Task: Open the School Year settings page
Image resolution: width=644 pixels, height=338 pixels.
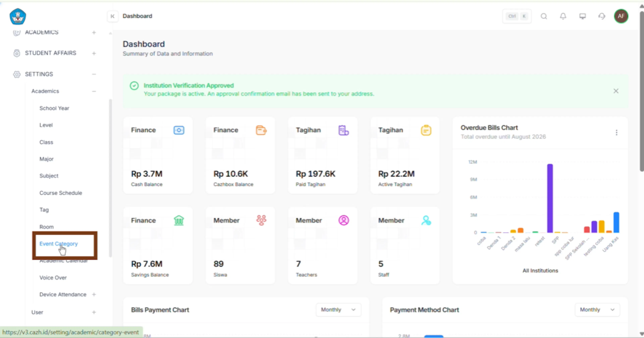Action: coord(54,108)
